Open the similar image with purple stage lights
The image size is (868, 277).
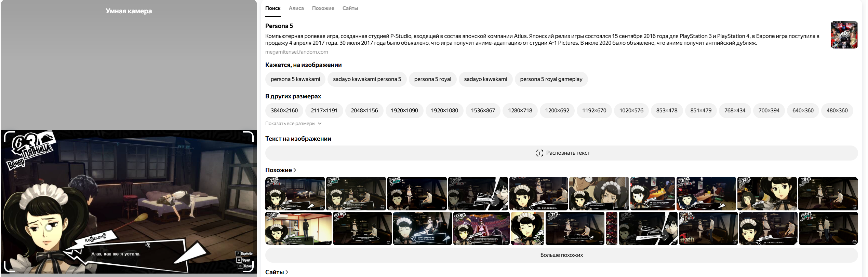coord(481,228)
